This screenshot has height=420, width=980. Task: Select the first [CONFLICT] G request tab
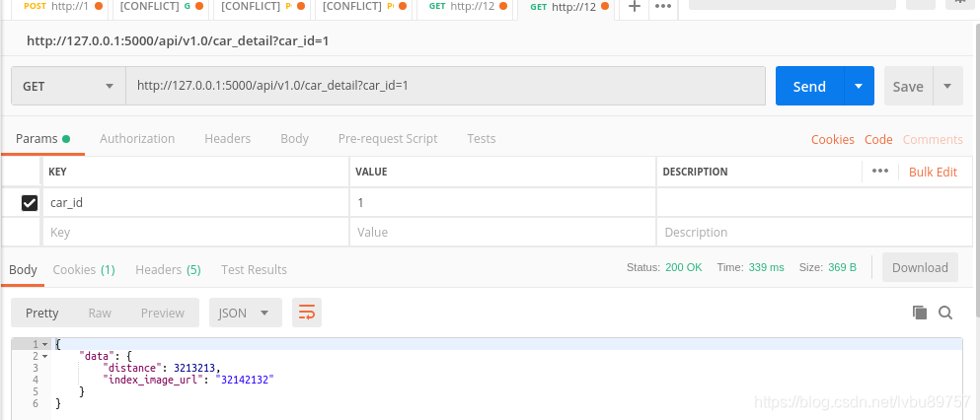(x=161, y=7)
